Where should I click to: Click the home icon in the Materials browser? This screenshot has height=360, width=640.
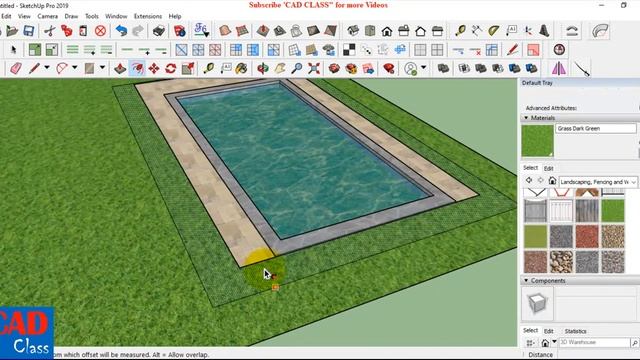click(552, 180)
